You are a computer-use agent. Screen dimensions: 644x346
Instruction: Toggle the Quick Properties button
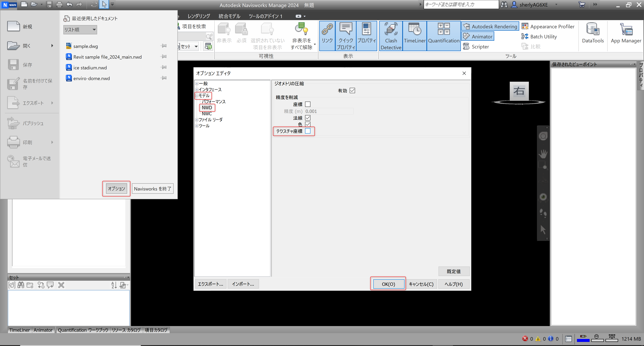[x=346, y=36]
